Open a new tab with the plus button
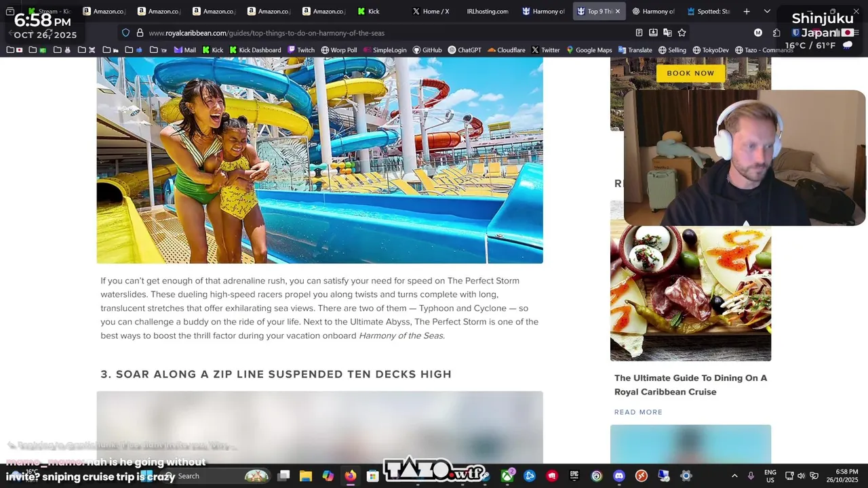Screen dimensions: 868x488 [x=747, y=11]
